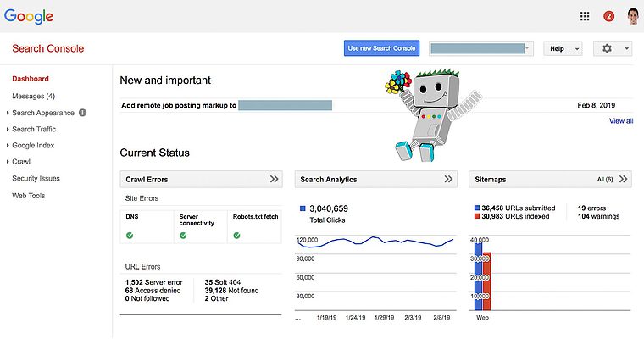The height and width of the screenshot is (339, 644).
Task: Open the Crawl Errors panel header
Action: click(x=202, y=179)
